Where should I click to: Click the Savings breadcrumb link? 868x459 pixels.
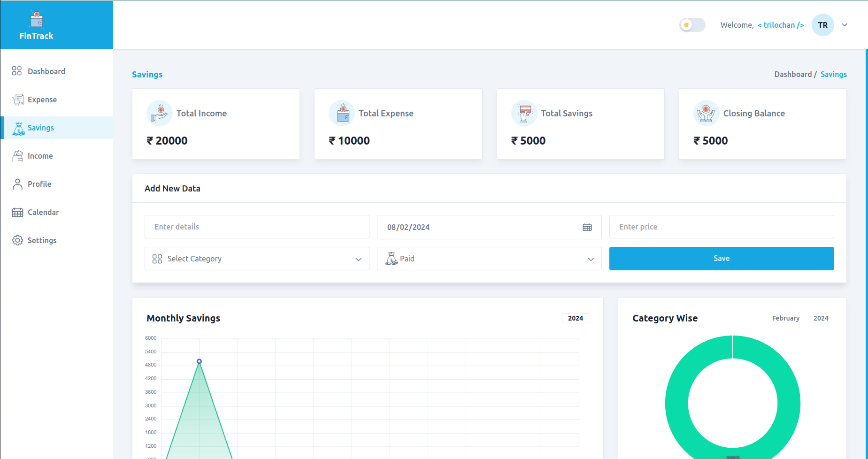click(833, 74)
